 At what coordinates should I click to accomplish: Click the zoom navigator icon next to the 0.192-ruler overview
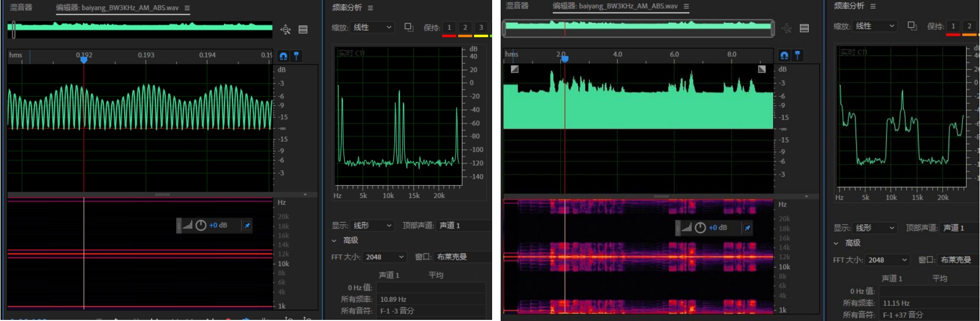[x=286, y=29]
